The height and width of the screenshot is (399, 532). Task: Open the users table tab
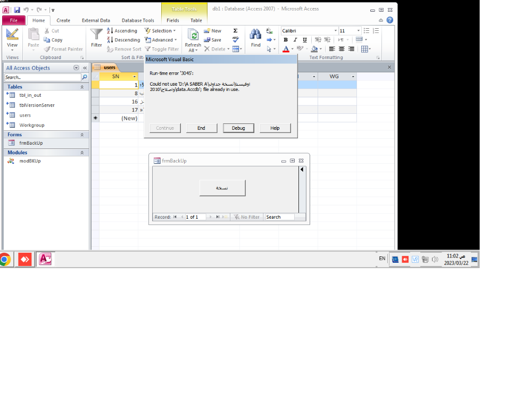105,67
